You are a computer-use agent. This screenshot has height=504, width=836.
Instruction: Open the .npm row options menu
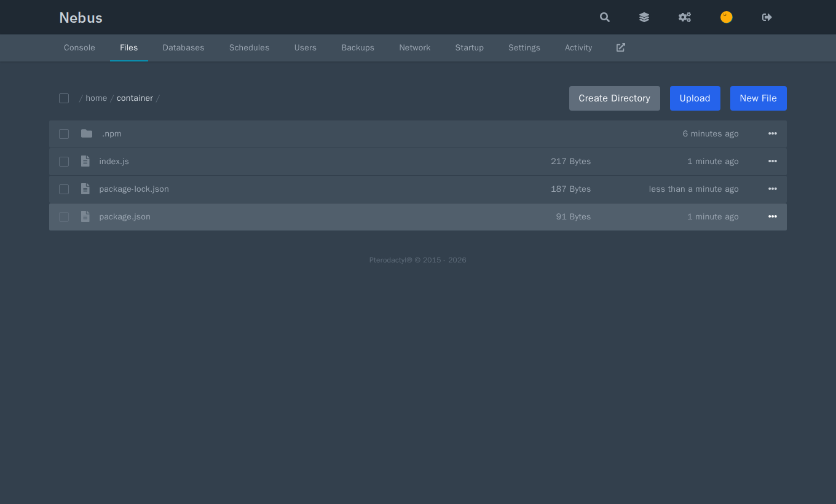tap(773, 133)
